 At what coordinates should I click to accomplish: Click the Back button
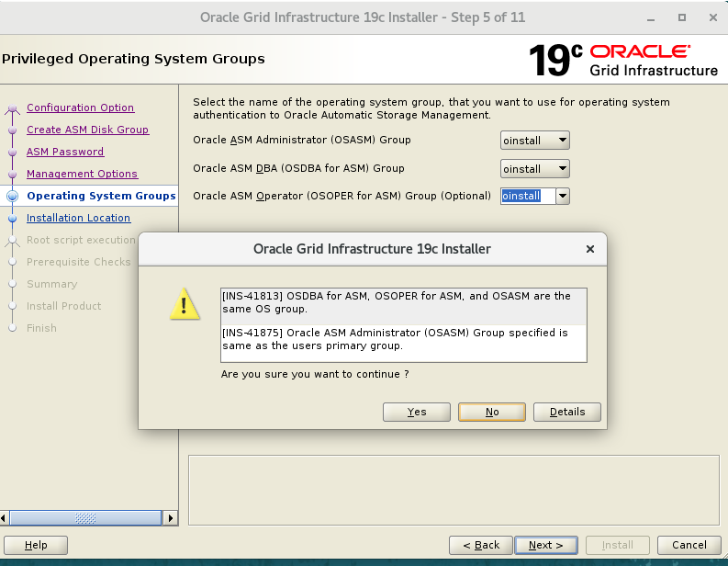click(481, 545)
